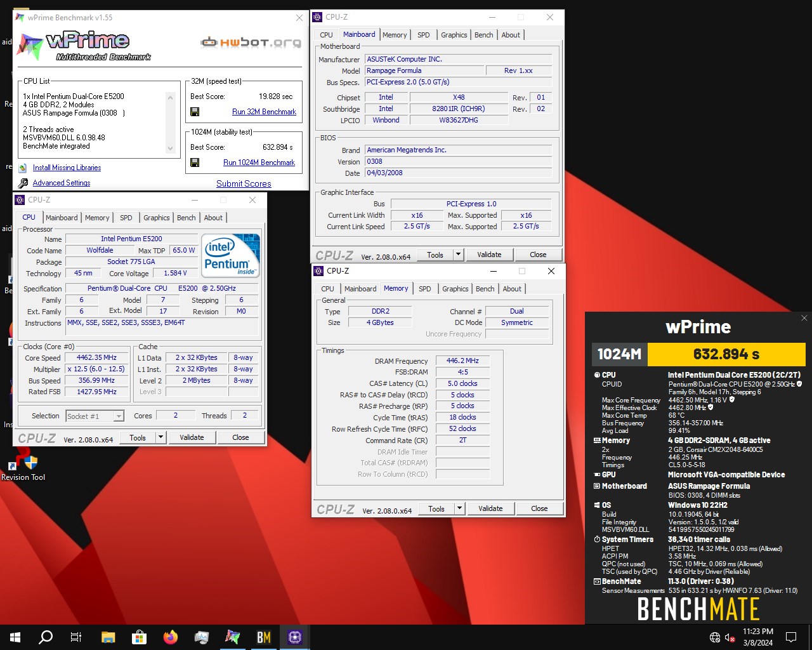Open SPD tab in Memory window
Image resolution: width=812 pixels, height=650 pixels.
click(x=425, y=289)
